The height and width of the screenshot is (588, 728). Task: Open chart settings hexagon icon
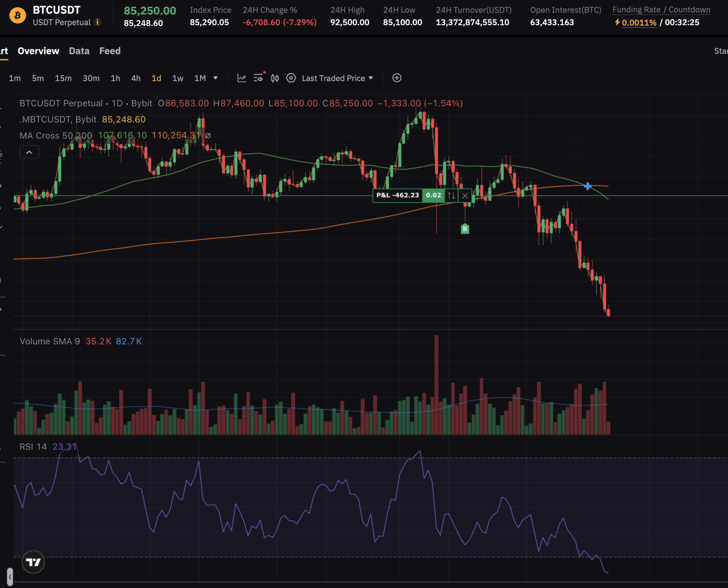(x=291, y=78)
